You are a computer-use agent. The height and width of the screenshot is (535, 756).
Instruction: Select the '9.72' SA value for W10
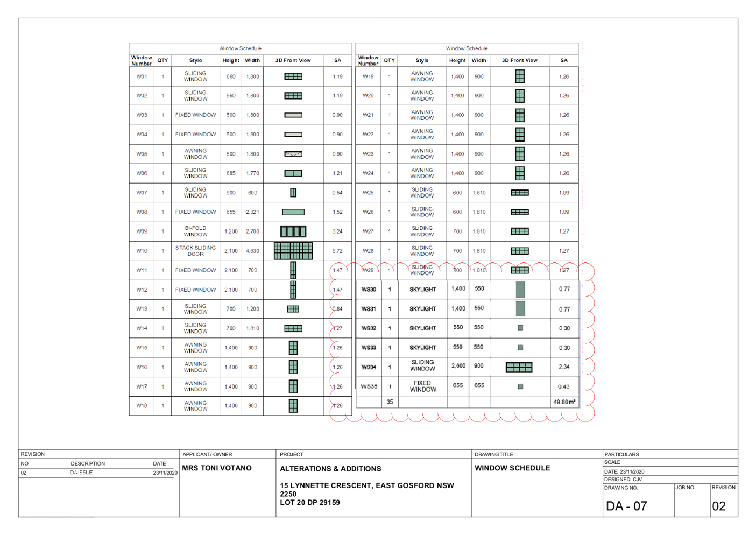pos(337,251)
